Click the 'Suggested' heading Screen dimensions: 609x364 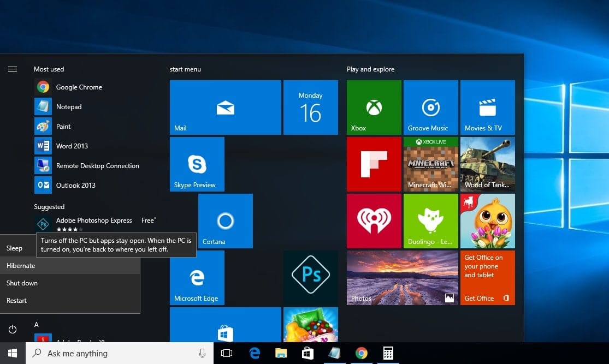(49, 206)
